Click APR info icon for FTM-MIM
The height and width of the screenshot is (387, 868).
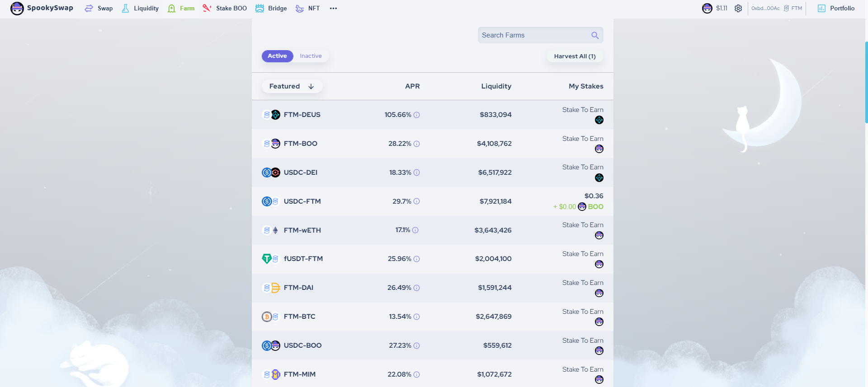417,374
